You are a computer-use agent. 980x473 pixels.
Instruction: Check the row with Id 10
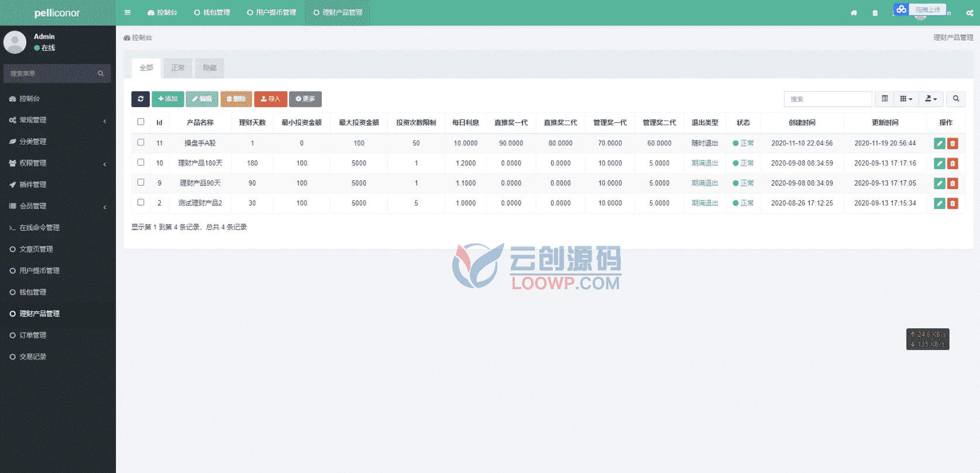click(x=140, y=162)
